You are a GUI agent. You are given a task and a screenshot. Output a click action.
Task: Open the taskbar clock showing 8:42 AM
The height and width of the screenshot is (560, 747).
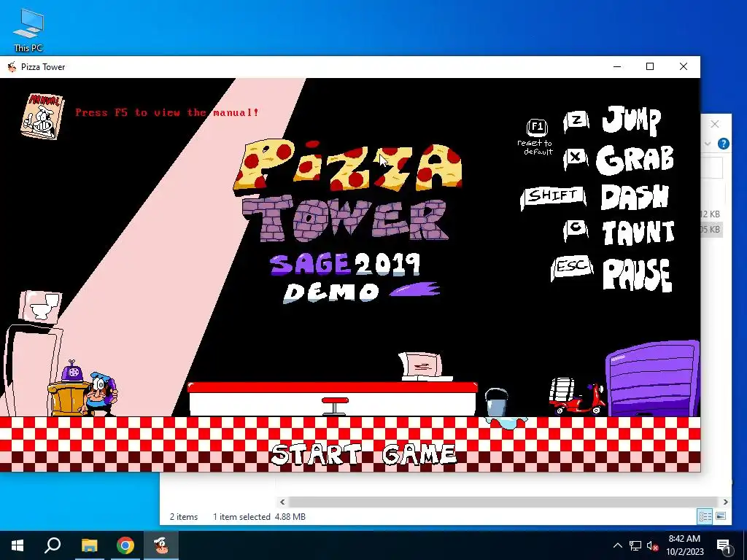pos(684,545)
